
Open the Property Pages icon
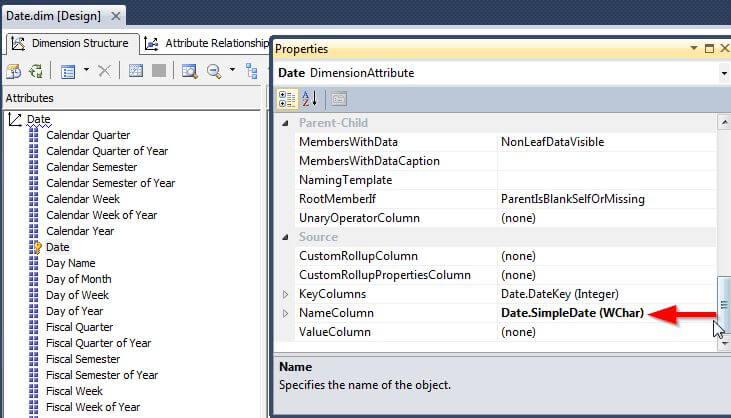(339, 99)
